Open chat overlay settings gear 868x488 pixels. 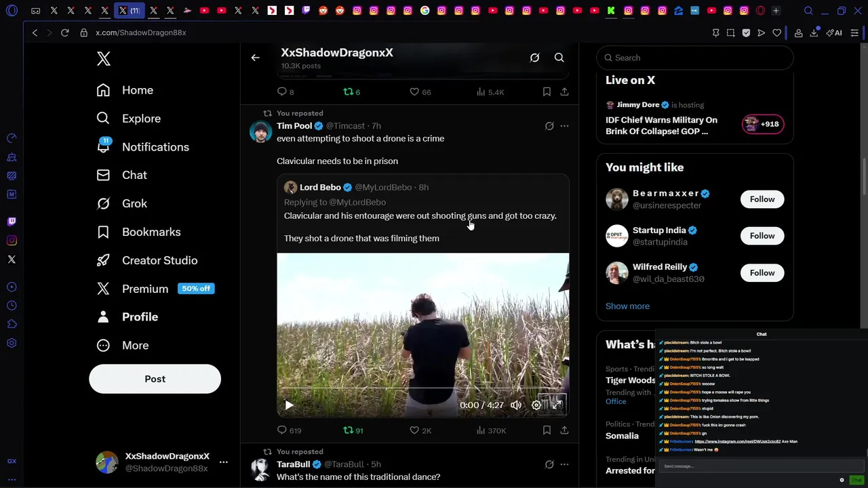tap(842, 480)
